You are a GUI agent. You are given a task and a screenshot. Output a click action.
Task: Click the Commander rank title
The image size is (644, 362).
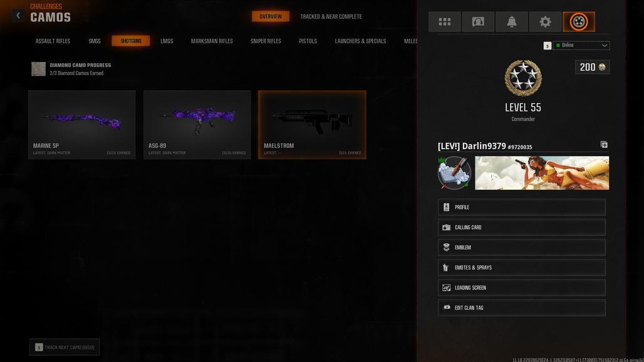coord(523,119)
